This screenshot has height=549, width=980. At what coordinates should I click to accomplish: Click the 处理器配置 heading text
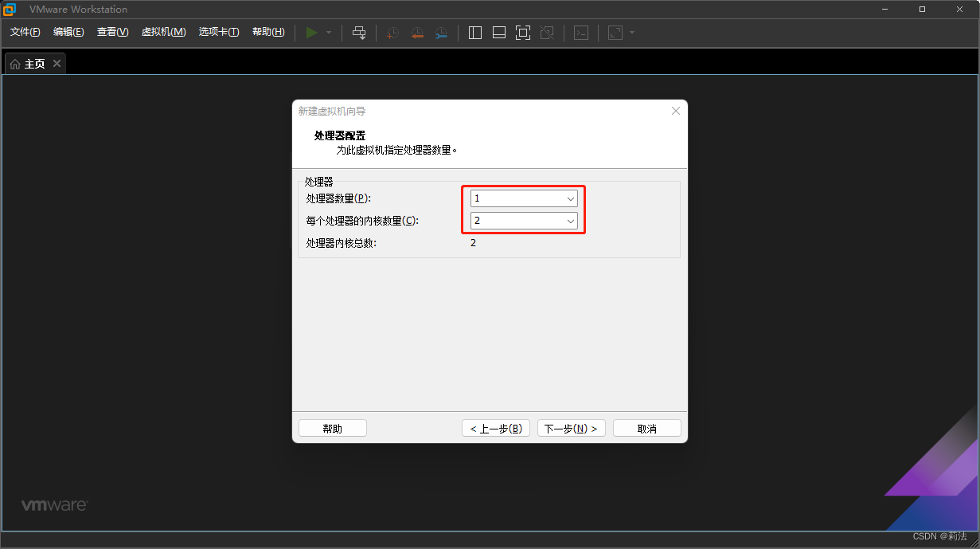coord(340,135)
